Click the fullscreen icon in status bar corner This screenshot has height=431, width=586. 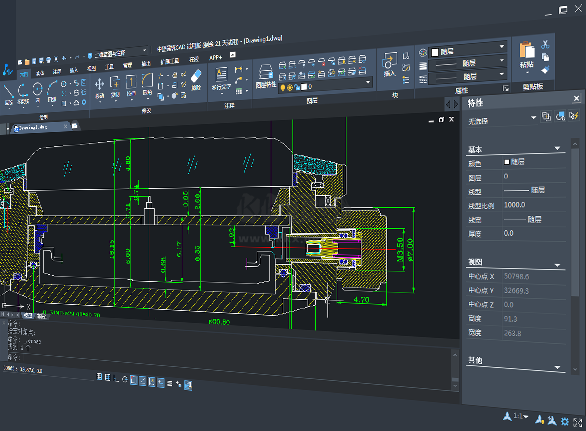(x=578, y=422)
